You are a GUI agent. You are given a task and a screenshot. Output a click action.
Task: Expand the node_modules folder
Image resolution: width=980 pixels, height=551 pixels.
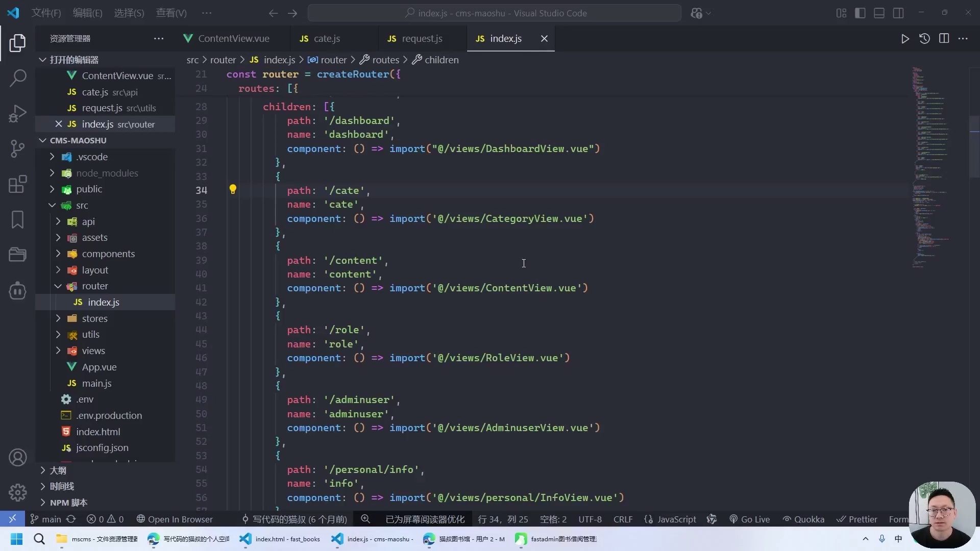tap(52, 173)
